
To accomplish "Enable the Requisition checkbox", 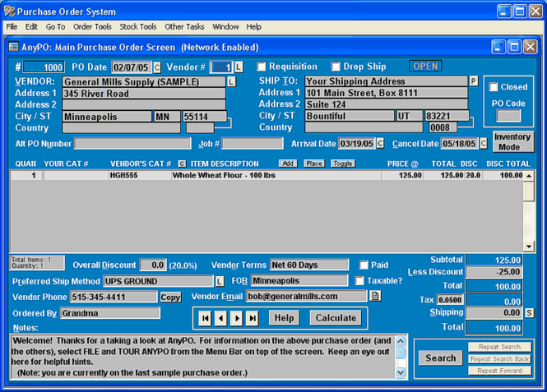I will point(261,67).
